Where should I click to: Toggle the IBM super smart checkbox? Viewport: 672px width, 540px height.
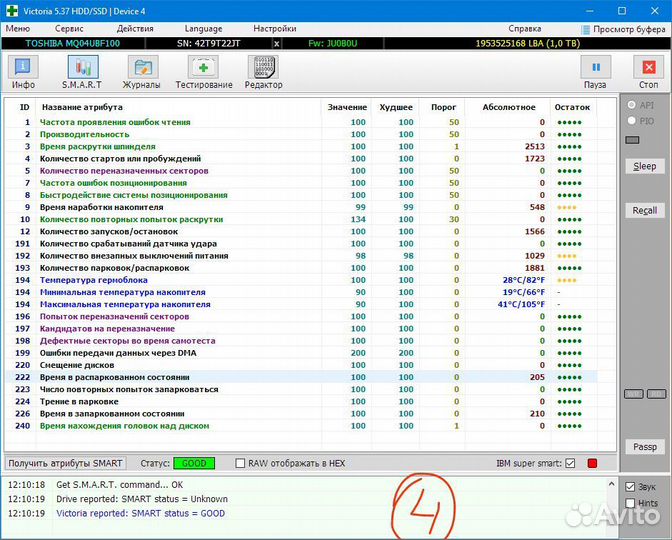tap(570, 464)
